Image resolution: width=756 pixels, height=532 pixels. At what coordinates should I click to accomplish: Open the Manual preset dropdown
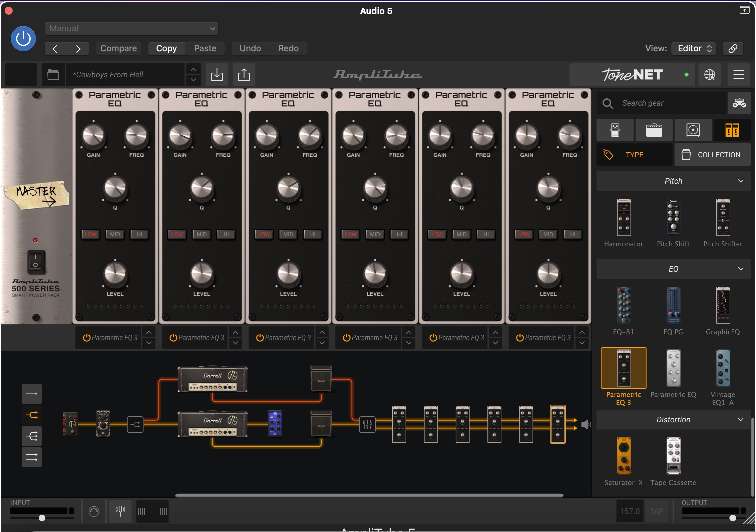pos(131,29)
